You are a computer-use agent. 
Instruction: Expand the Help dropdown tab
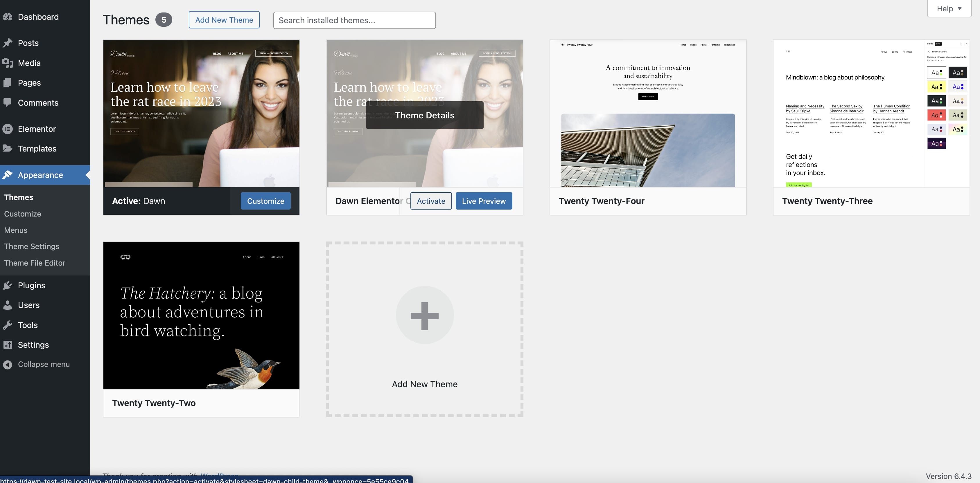(949, 8)
